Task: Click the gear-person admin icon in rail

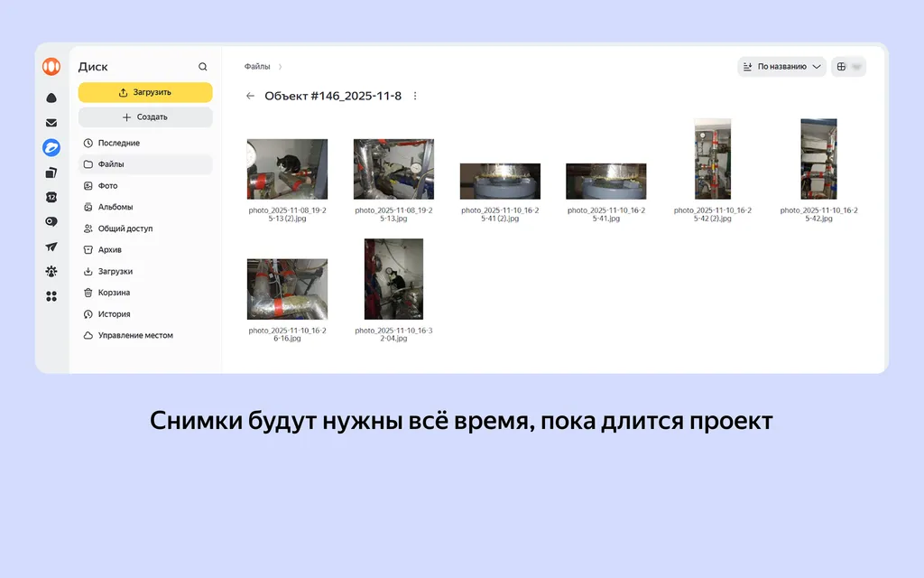Action: click(51, 271)
